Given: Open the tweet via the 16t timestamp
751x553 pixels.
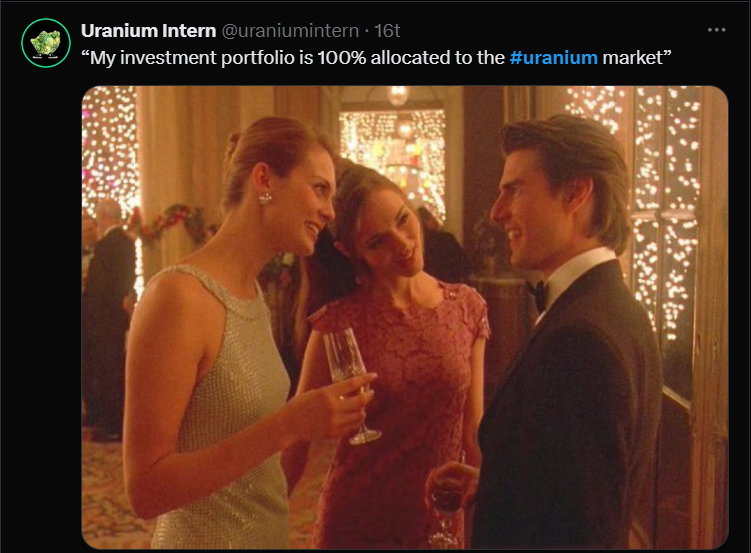Looking at the screenshot, I should point(387,31).
